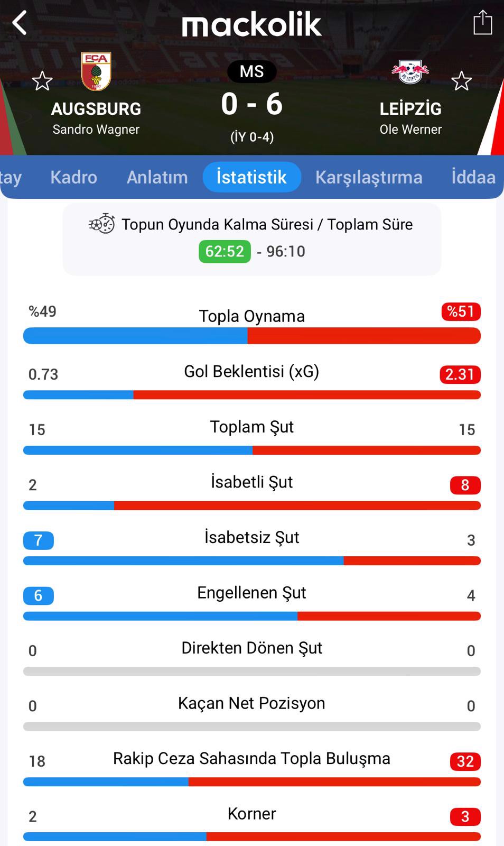Tap the Augsburg team name
This screenshot has width=504, height=846.
pyautogui.click(x=96, y=109)
